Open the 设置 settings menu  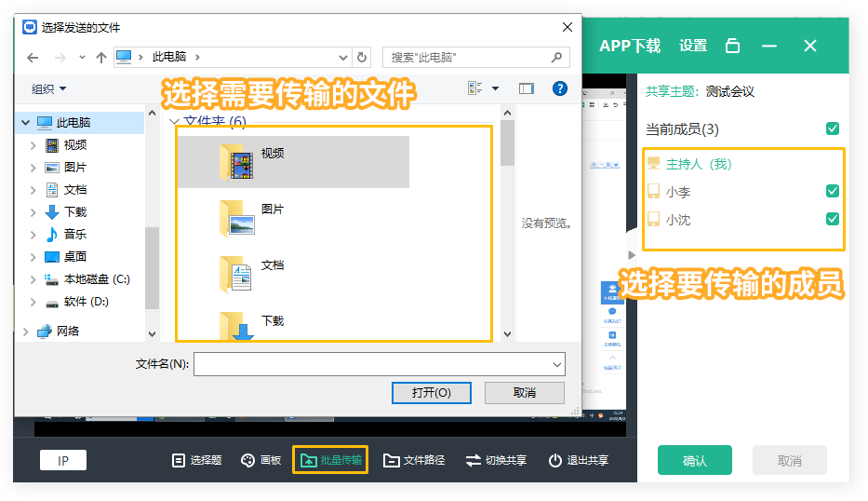693,46
